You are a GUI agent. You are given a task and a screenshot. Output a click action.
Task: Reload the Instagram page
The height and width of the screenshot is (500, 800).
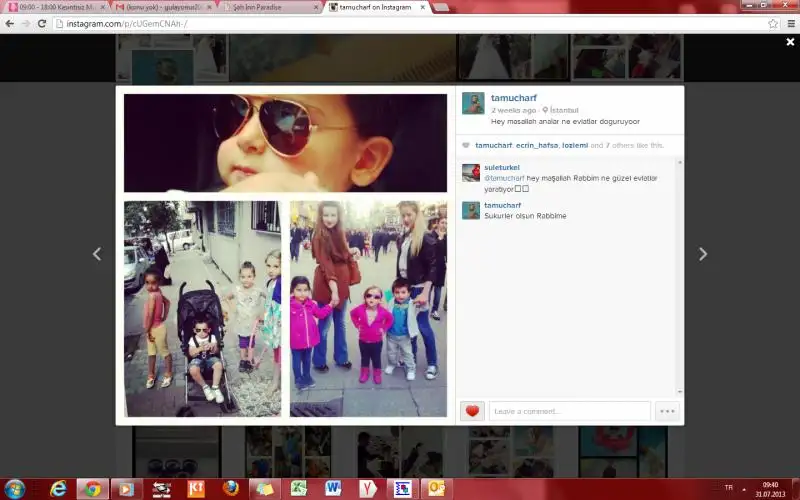(x=42, y=23)
